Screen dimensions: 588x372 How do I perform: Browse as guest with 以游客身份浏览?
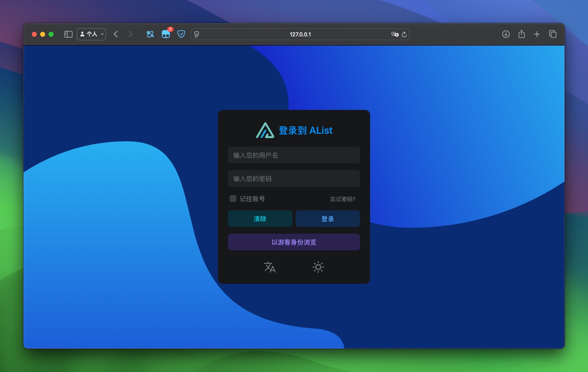pos(294,242)
